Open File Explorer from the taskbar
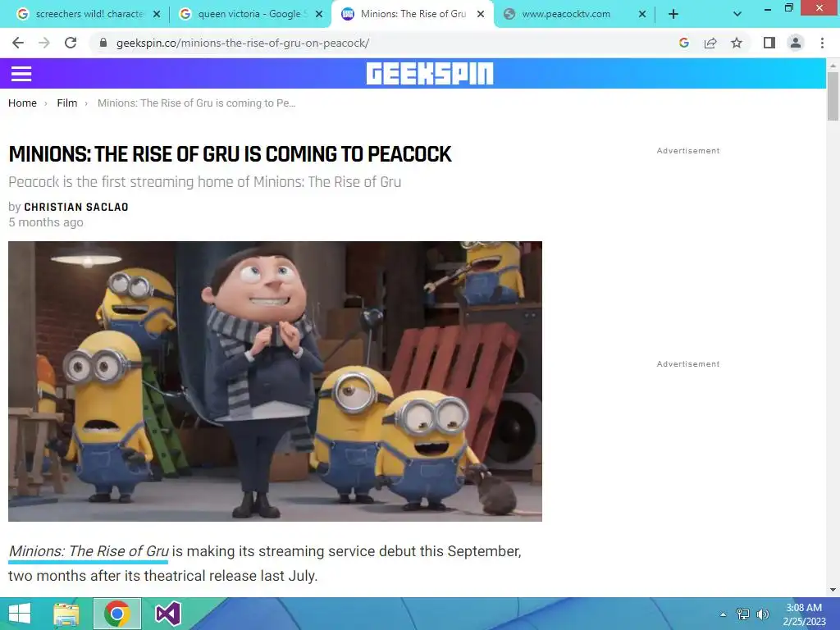Screen dimensions: 840x630 [66, 614]
